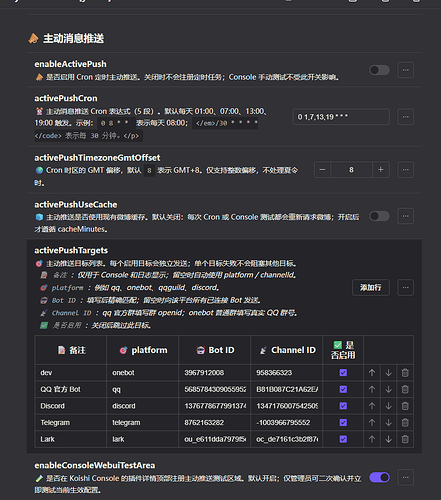This screenshot has height=500, width=441.
Task: Delete the Discord row
Action: [x=405, y=406]
